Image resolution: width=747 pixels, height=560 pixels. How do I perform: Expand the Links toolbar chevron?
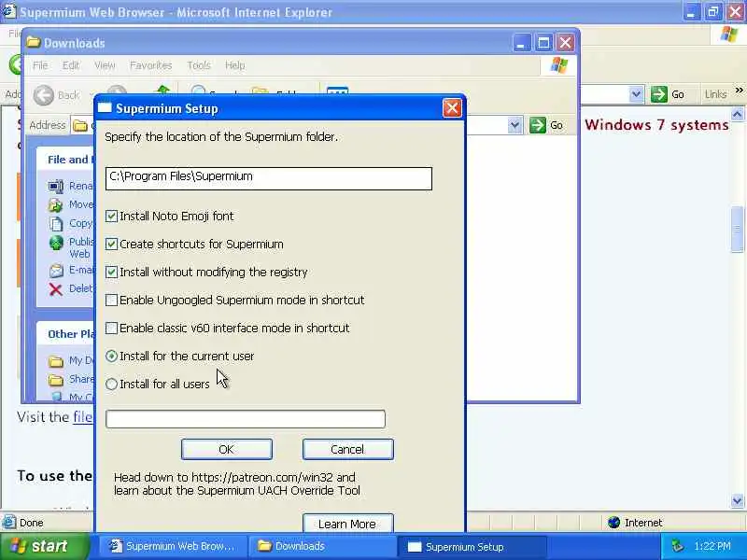(x=739, y=90)
